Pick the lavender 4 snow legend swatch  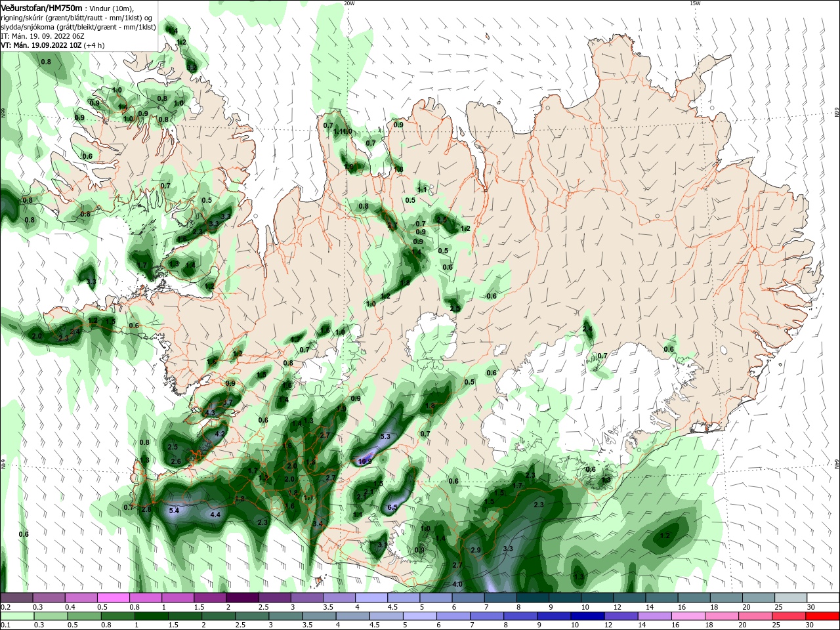click(371, 598)
